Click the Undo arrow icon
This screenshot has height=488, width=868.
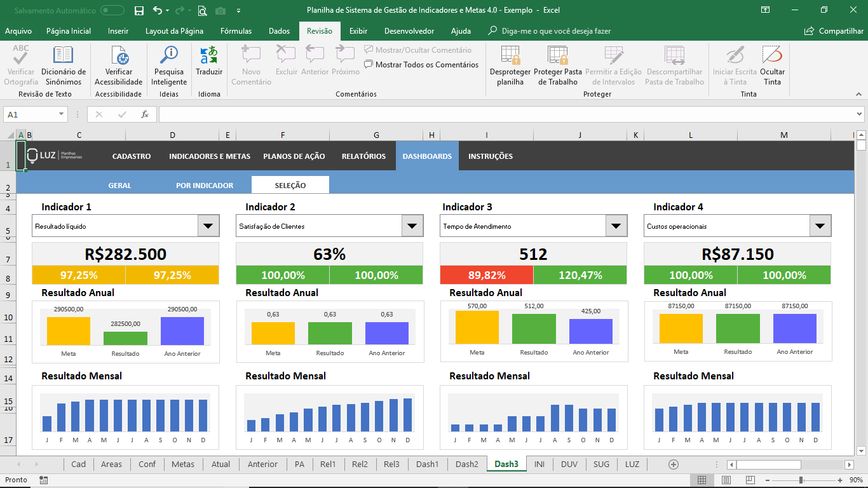[157, 11]
